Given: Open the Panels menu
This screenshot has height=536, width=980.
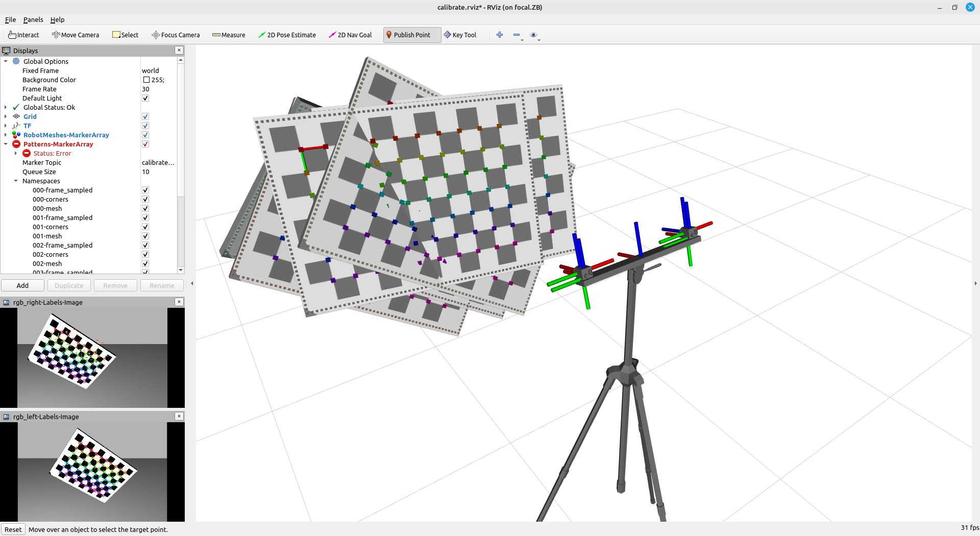Looking at the screenshot, I should (x=33, y=19).
